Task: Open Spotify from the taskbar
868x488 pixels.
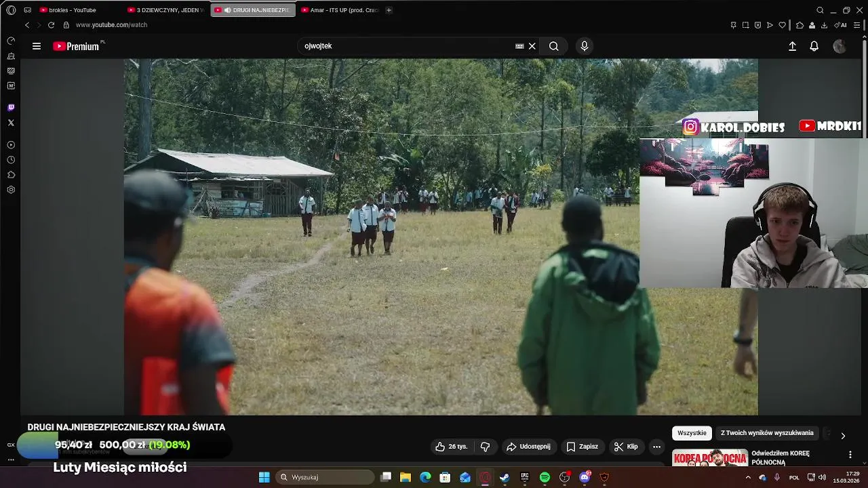Action: point(545,477)
